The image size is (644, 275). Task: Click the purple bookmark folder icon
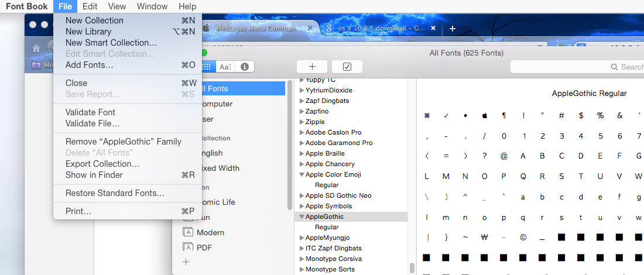pyautogui.click(x=36, y=65)
